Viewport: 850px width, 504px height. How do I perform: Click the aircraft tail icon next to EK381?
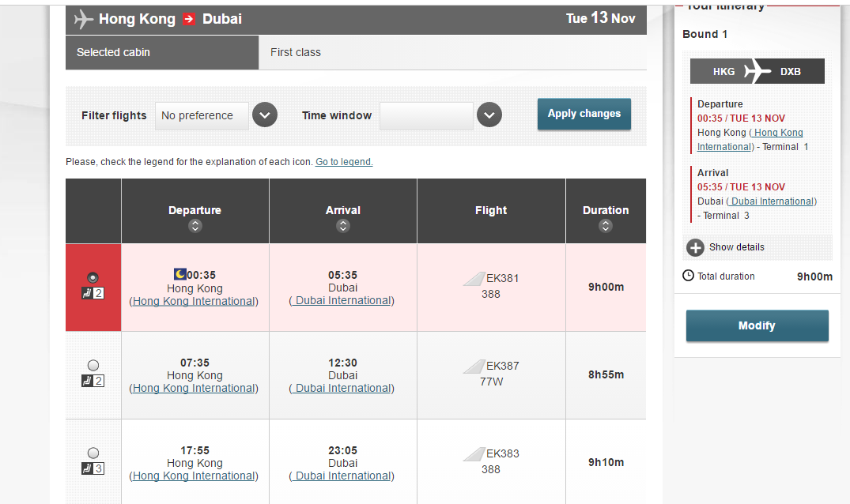474,279
